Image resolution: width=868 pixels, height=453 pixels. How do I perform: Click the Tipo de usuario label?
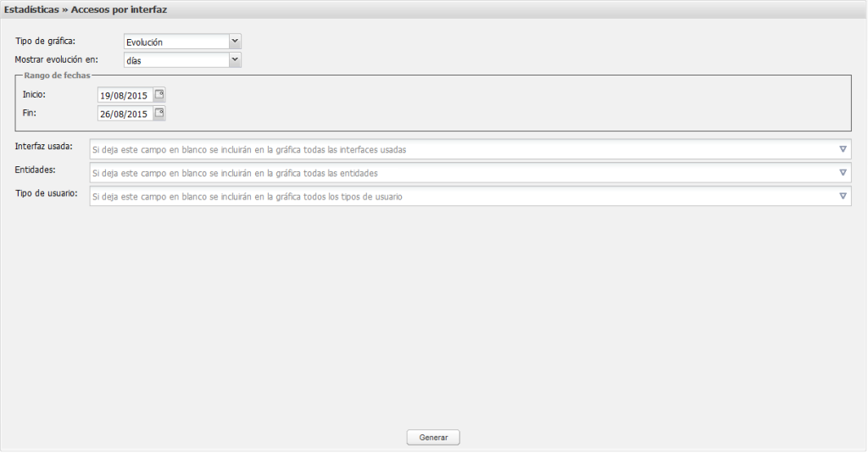point(47,193)
